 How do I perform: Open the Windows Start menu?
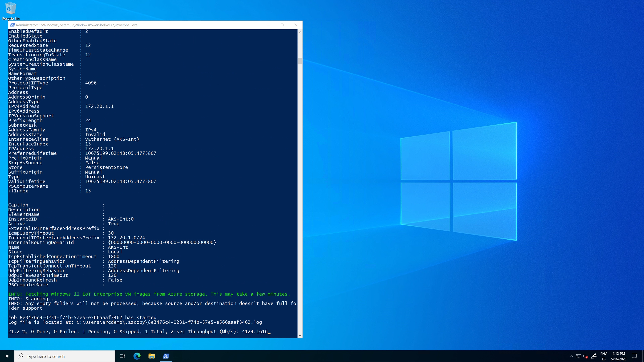coord(7,356)
